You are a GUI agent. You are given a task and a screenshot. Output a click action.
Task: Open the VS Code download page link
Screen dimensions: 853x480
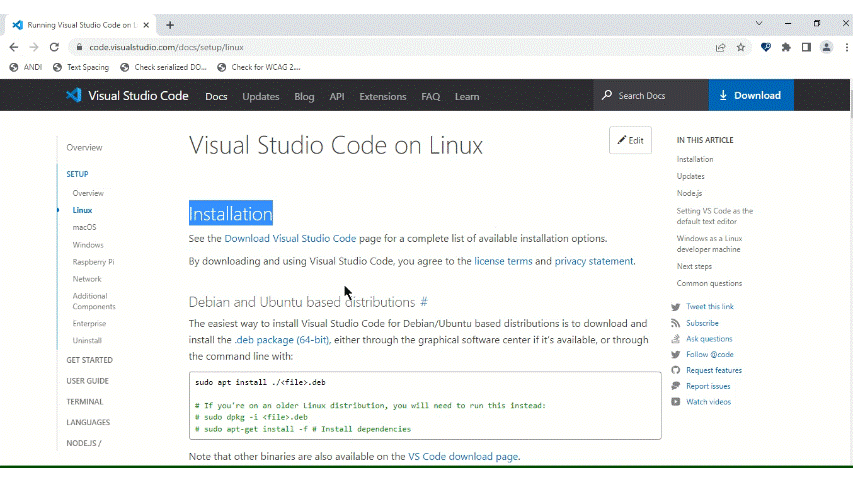(463, 457)
